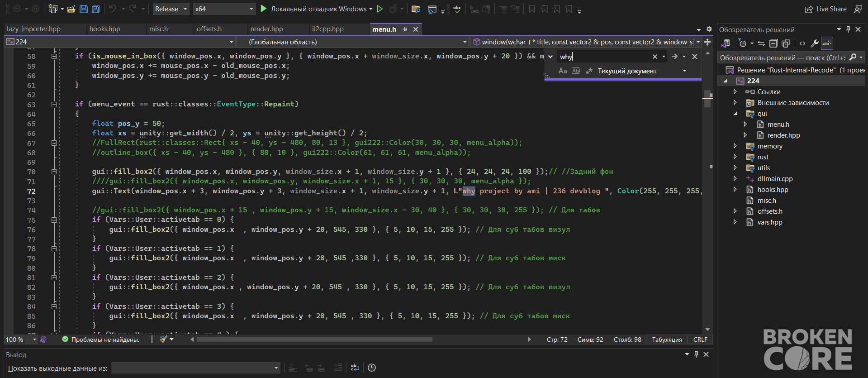The width and height of the screenshot is (868, 378).
Task: Collapse all in Solution Explorer toolbar
Action: click(773, 43)
